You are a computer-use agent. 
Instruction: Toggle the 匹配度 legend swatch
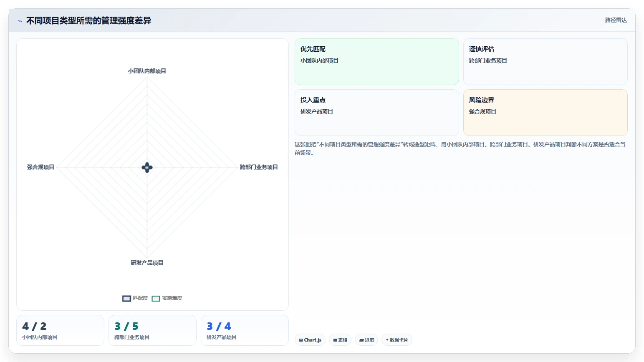click(126, 298)
